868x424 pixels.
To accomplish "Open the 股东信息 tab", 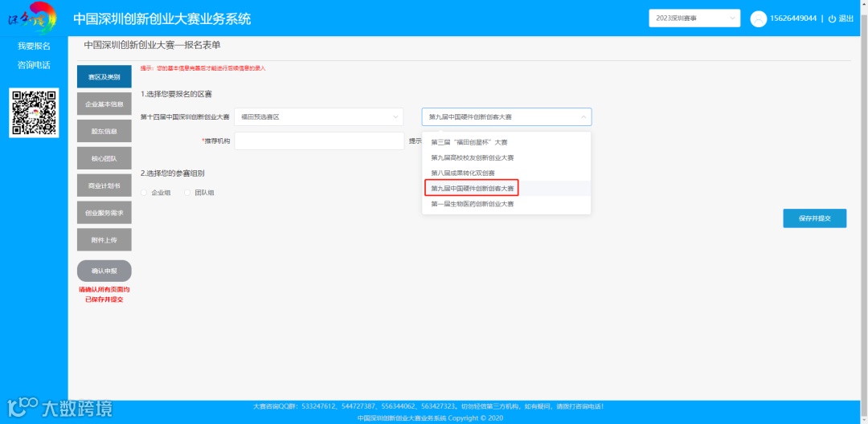I will (104, 131).
